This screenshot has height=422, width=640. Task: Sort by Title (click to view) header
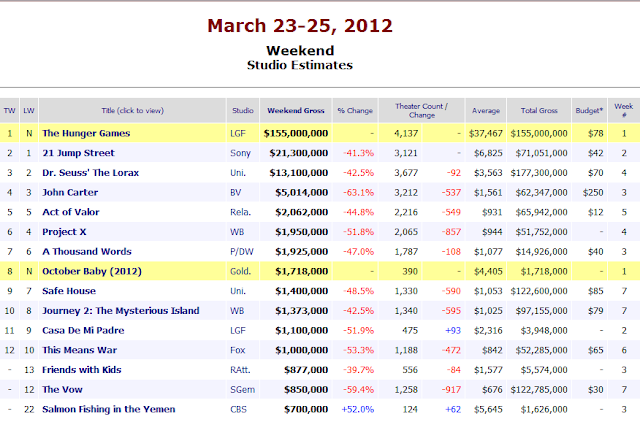pos(133,111)
